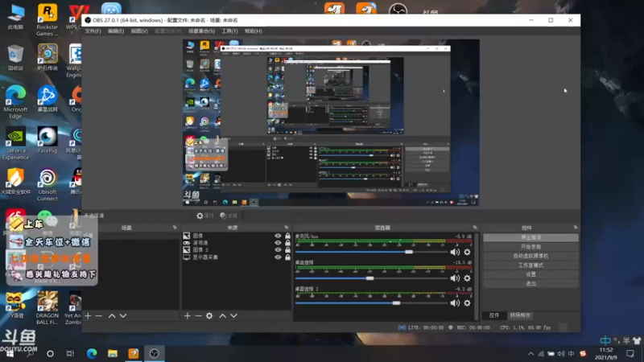The image size is (644, 362).
Task: Open the Rockstar Games desktop shortcut
Action: coord(47,20)
